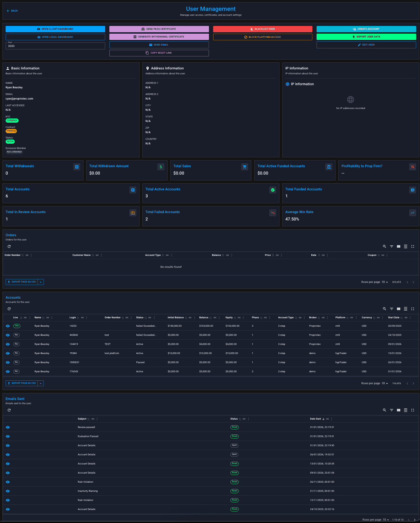
Task: Open Coupon column actions menu
Action: tap(387, 255)
